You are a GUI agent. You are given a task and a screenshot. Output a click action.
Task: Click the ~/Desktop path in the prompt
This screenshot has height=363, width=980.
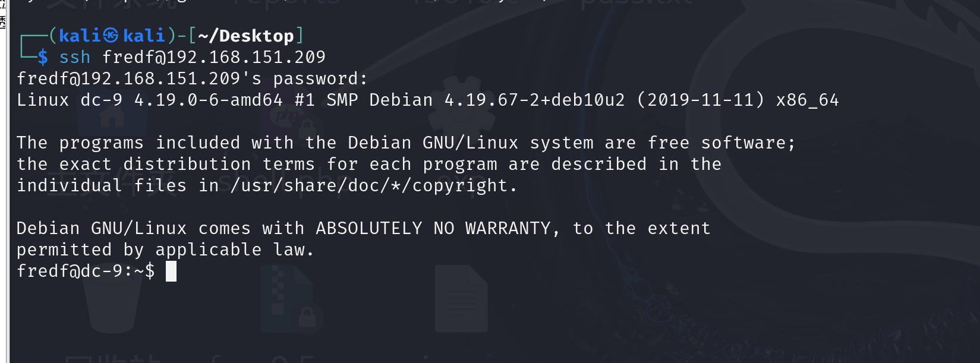[245, 36]
